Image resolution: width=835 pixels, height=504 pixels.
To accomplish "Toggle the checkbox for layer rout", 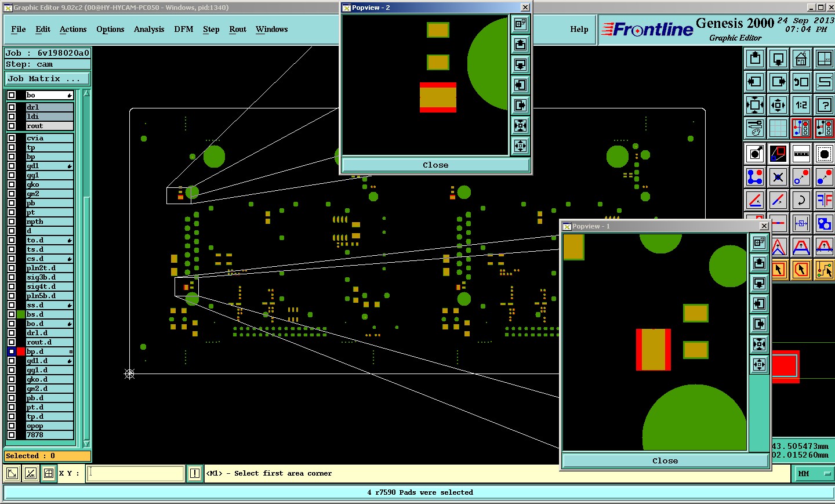I will point(12,126).
